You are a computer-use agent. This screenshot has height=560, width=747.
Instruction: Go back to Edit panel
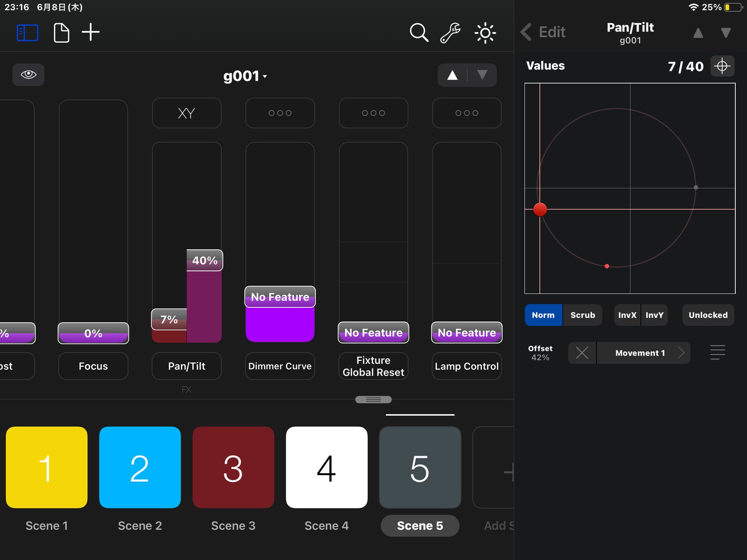[543, 32]
